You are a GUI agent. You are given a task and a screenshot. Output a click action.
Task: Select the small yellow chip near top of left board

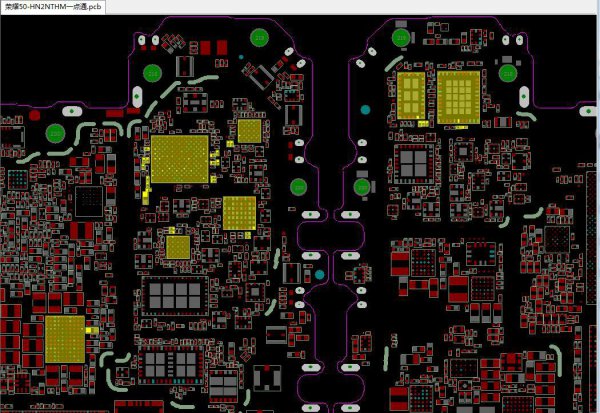coord(247,131)
